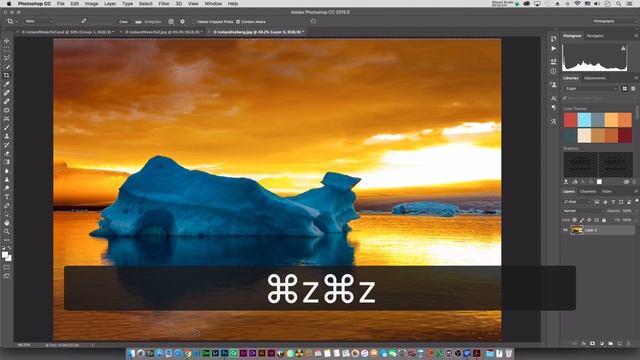Open the collapsed Actions panel play icon
Screen dimensions: 640x360
coord(553,49)
